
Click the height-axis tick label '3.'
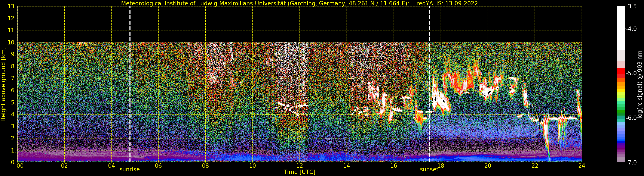[13, 127]
